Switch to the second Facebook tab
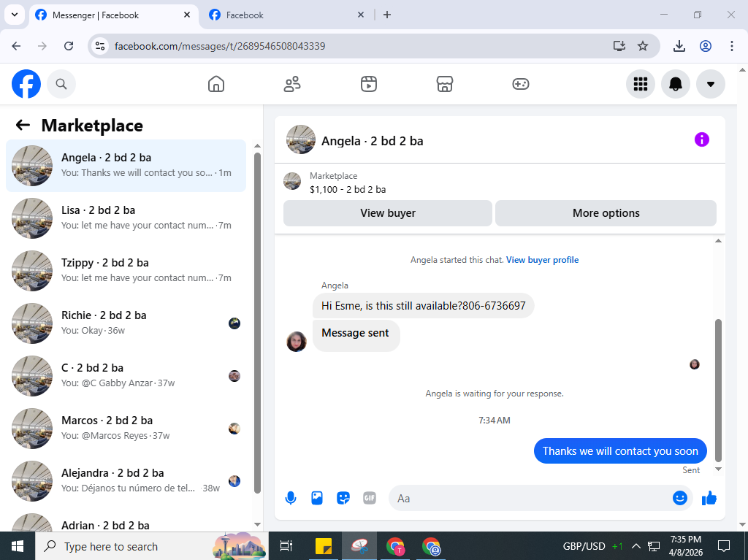This screenshot has height=560, width=748. point(286,15)
